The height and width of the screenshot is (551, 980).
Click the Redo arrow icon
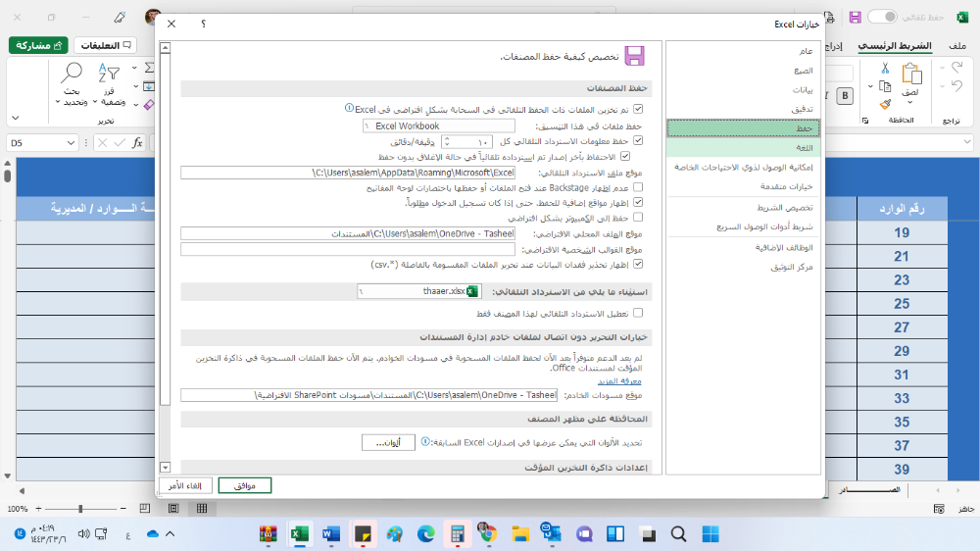point(957,67)
